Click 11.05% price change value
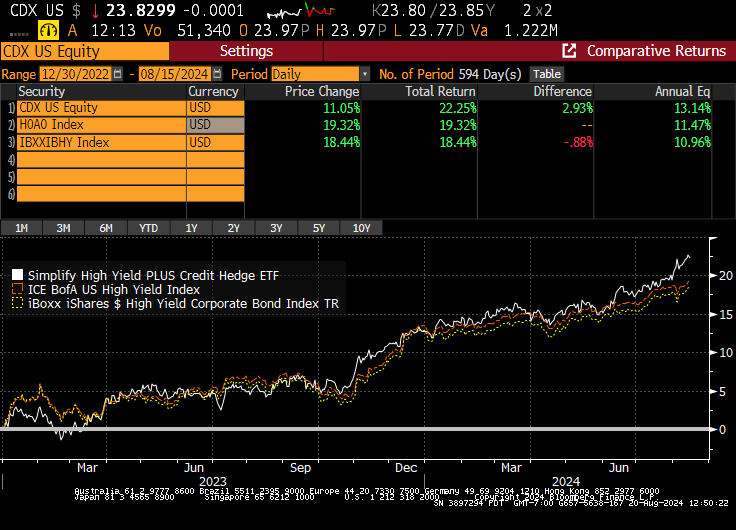 click(x=342, y=108)
